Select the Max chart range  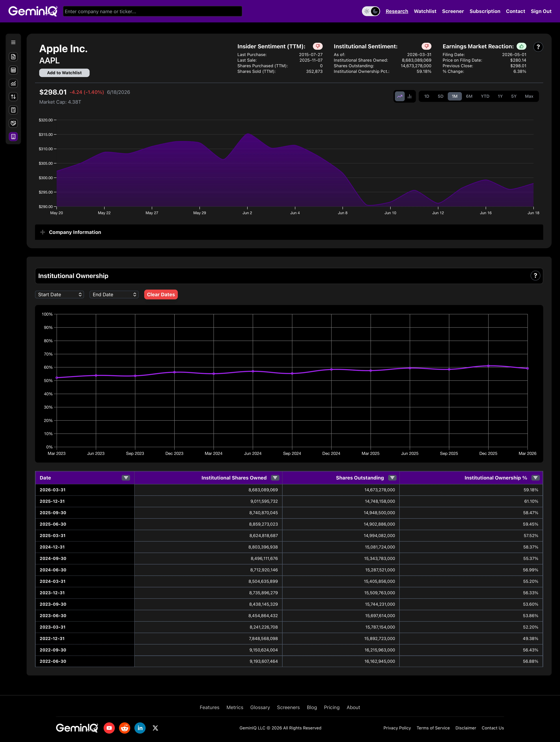pos(529,96)
